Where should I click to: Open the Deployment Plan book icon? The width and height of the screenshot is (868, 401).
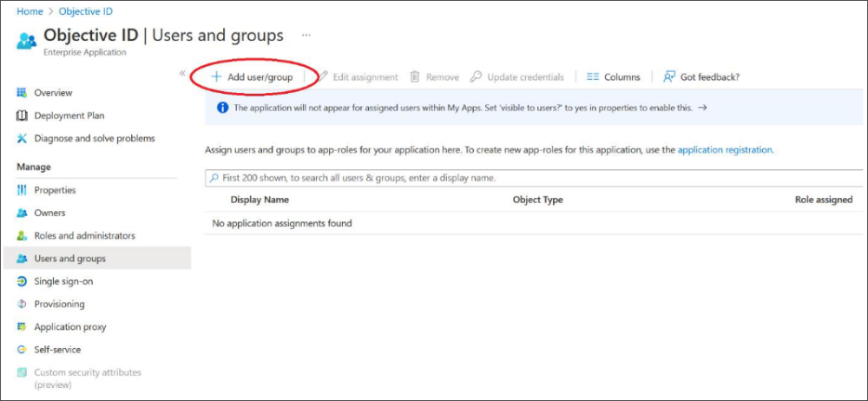click(x=23, y=115)
